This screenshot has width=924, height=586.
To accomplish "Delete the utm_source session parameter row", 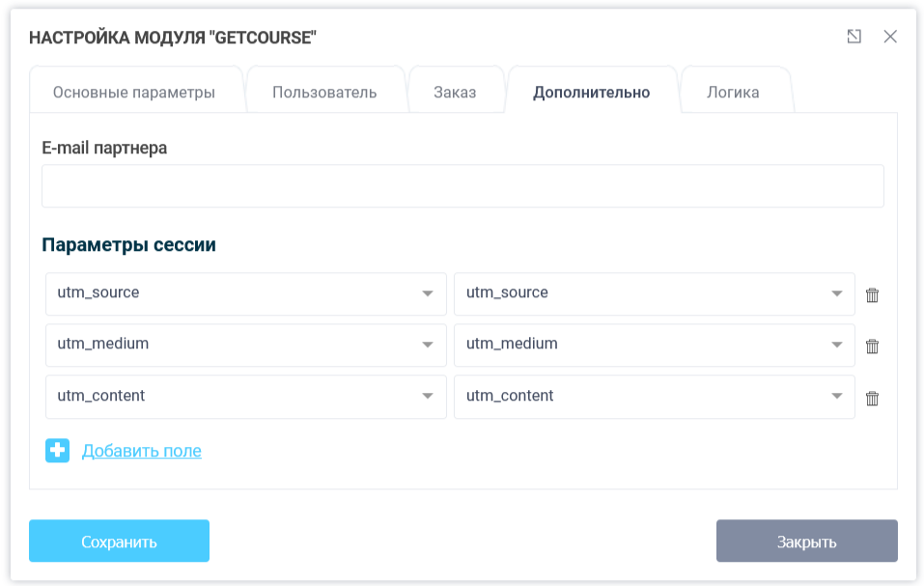I will 872,294.
